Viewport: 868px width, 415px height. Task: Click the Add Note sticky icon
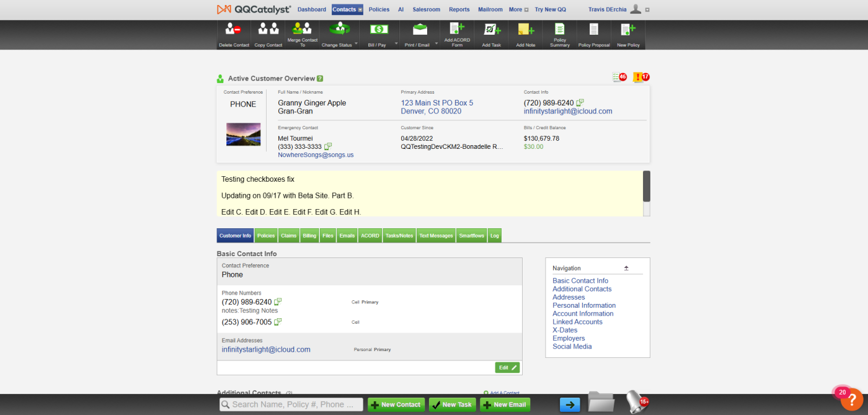coord(526,29)
